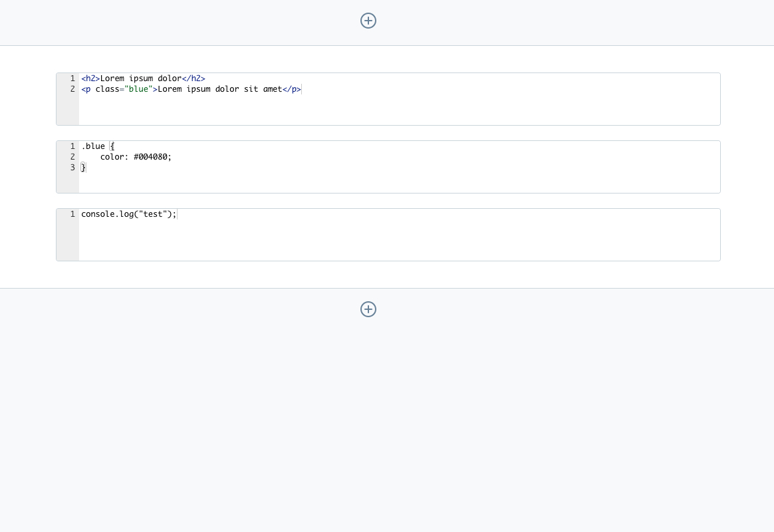Select line number 1 in JavaScript editor gutter
Viewport: 774px width, 532px height.
coord(72,214)
